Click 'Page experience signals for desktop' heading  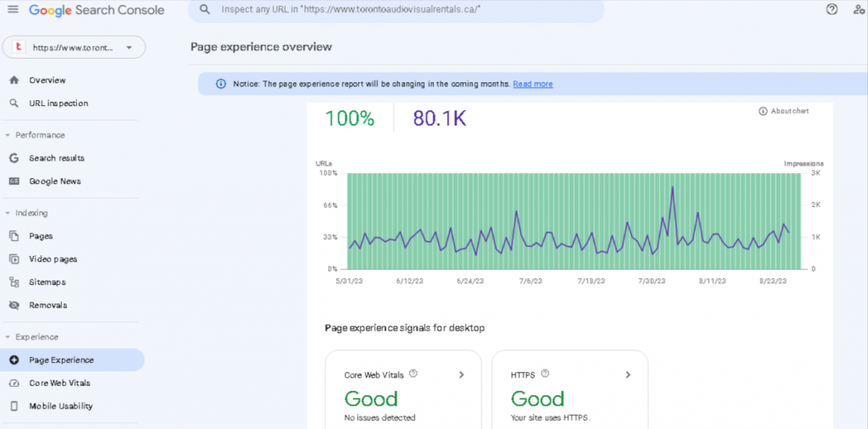point(404,328)
